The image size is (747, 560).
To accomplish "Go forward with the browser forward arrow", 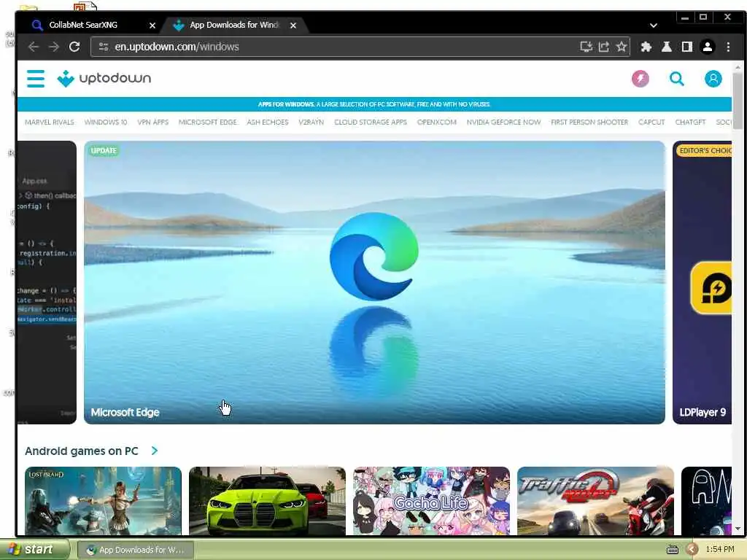I will 54,47.
